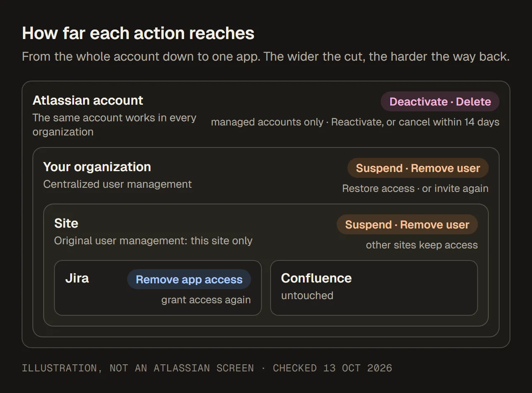This screenshot has width=532, height=393.
Task: Click the "Atlassian account" title
Action: (x=88, y=101)
